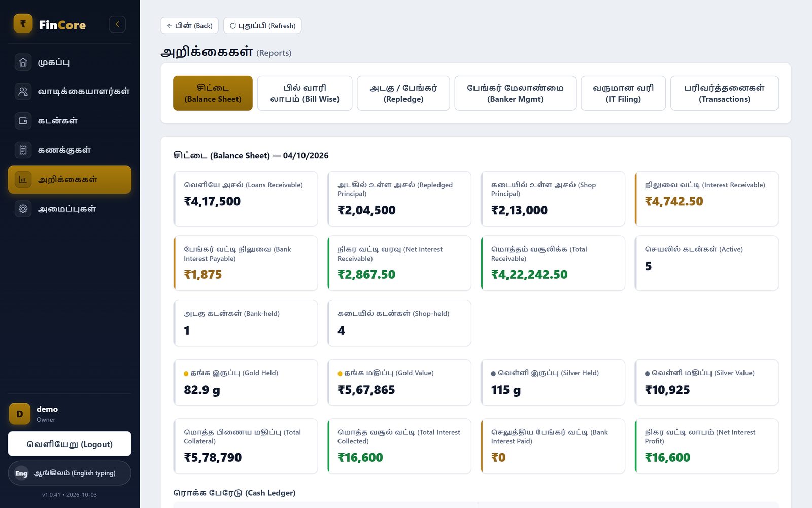The image size is (812, 508).
Task: Click Total Receivable value ₹4,22,242.50
Action: pyautogui.click(x=529, y=275)
